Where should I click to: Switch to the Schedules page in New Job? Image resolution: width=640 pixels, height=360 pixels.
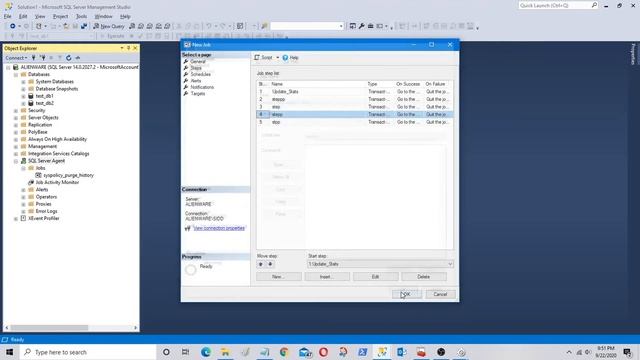200,74
